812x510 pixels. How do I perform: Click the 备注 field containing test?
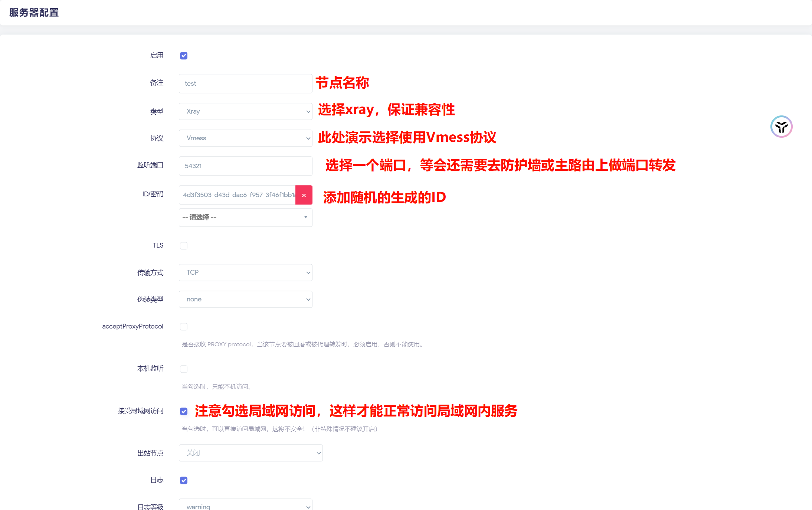pos(245,84)
